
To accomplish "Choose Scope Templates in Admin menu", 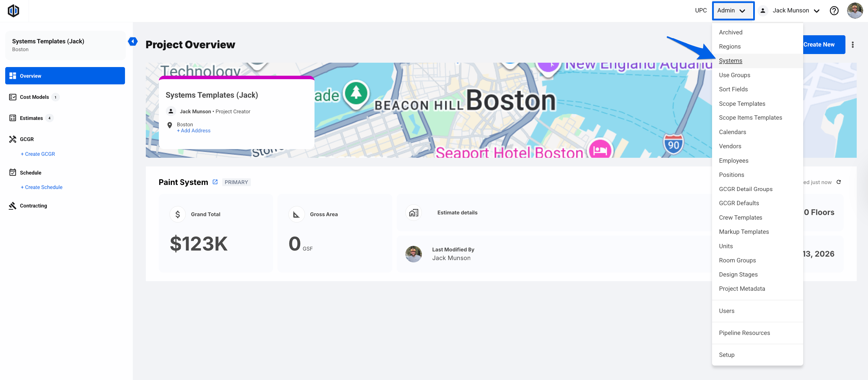I will [x=742, y=104].
